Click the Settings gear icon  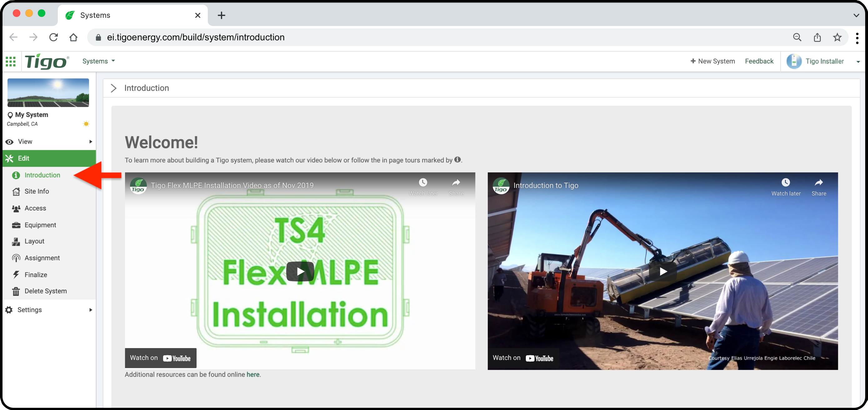pos(9,310)
